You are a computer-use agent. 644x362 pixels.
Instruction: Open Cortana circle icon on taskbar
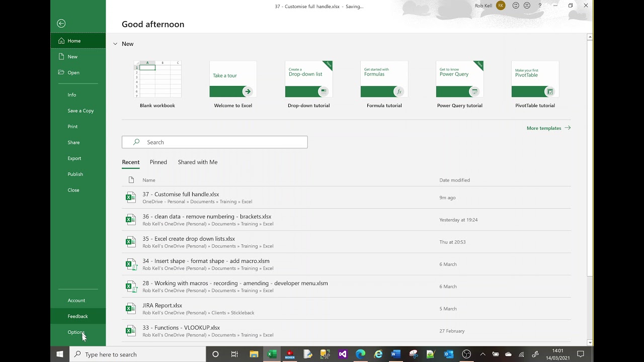pos(215,354)
